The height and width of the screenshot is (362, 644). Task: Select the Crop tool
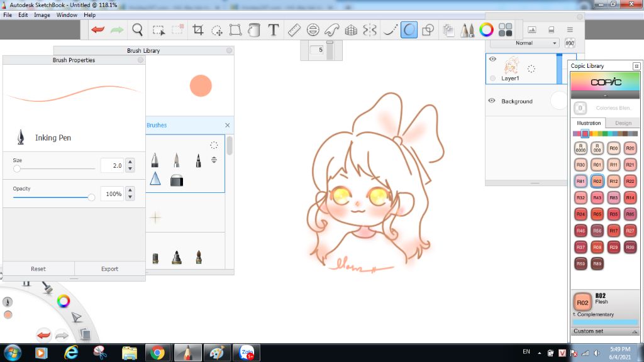pos(198,30)
